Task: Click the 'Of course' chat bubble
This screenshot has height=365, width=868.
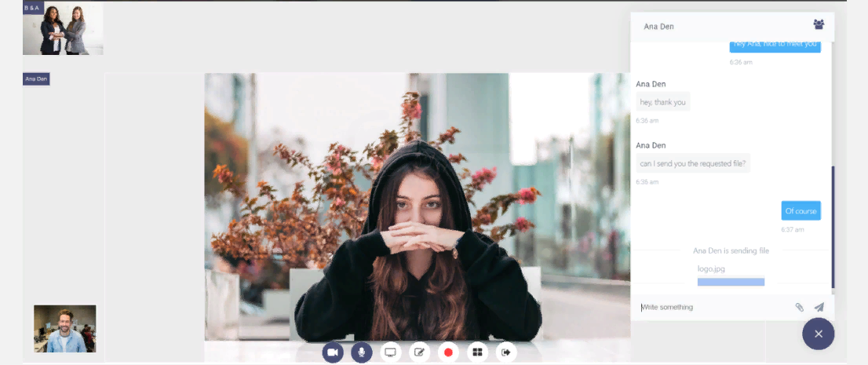Action: click(x=801, y=211)
